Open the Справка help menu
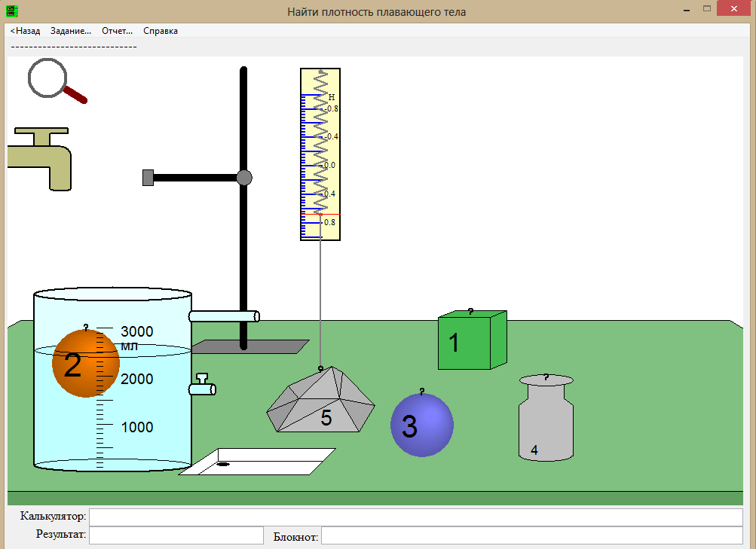 pyautogui.click(x=161, y=31)
